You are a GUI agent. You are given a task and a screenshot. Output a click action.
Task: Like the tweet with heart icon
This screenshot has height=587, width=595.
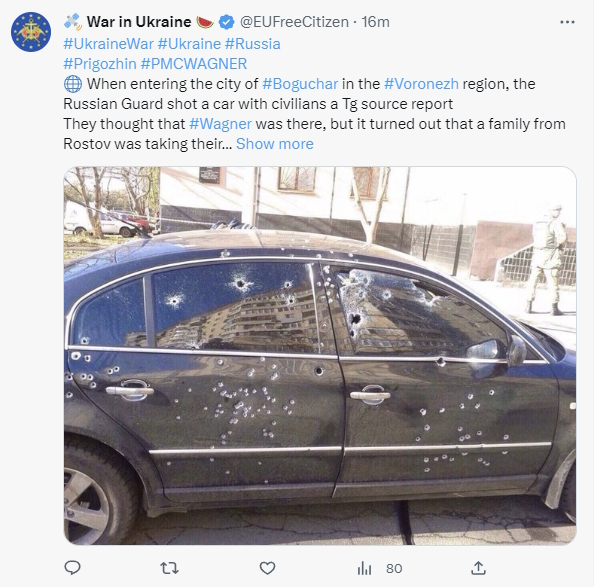(267, 568)
